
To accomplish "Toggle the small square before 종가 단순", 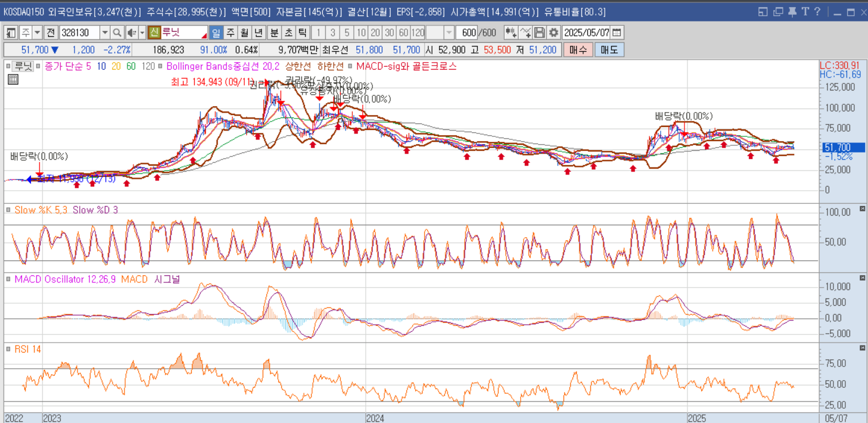I will click(x=38, y=66).
